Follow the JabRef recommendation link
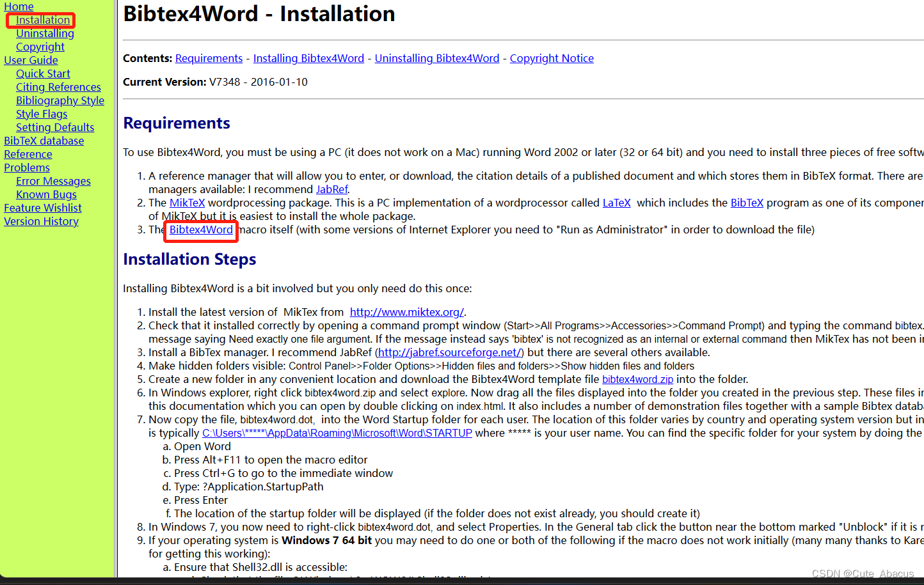This screenshot has width=924, height=585. tap(332, 189)
